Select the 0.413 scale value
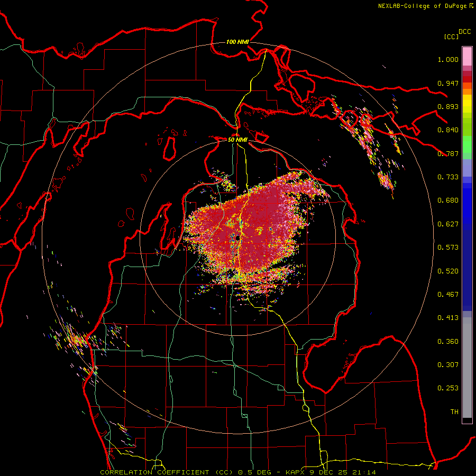Viewport: 476px width, 476px height. click(448, 318)
